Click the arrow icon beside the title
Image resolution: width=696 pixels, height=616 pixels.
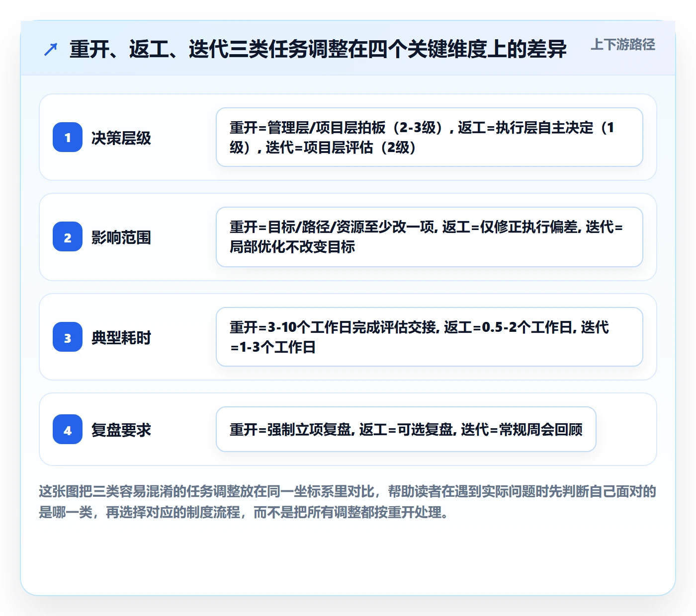click(x=51, y=49)
